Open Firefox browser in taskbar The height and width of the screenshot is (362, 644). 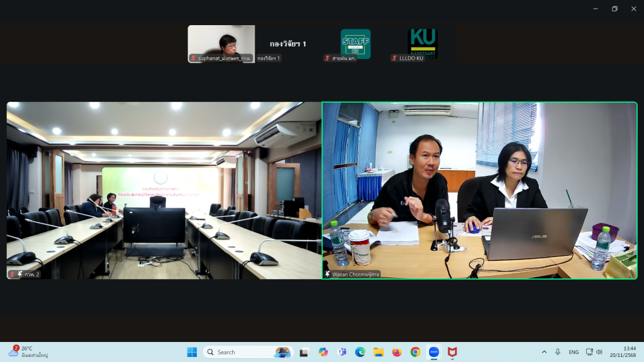[x=397, y=352]
